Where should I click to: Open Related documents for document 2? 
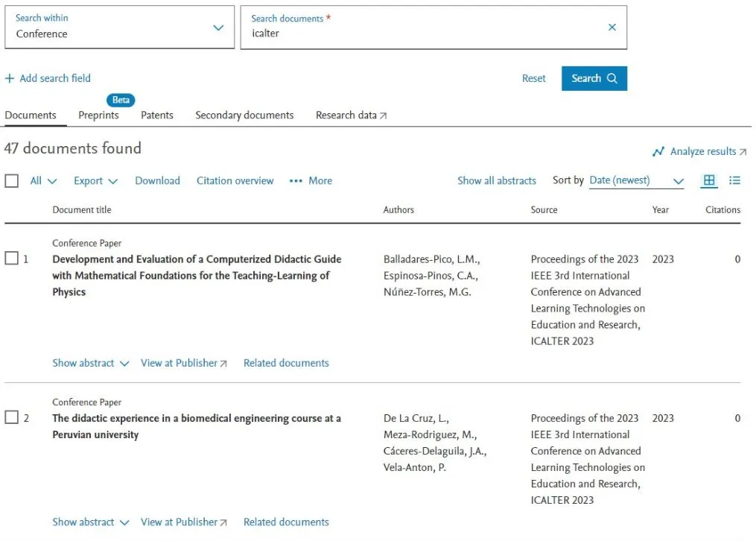[286, 522]
